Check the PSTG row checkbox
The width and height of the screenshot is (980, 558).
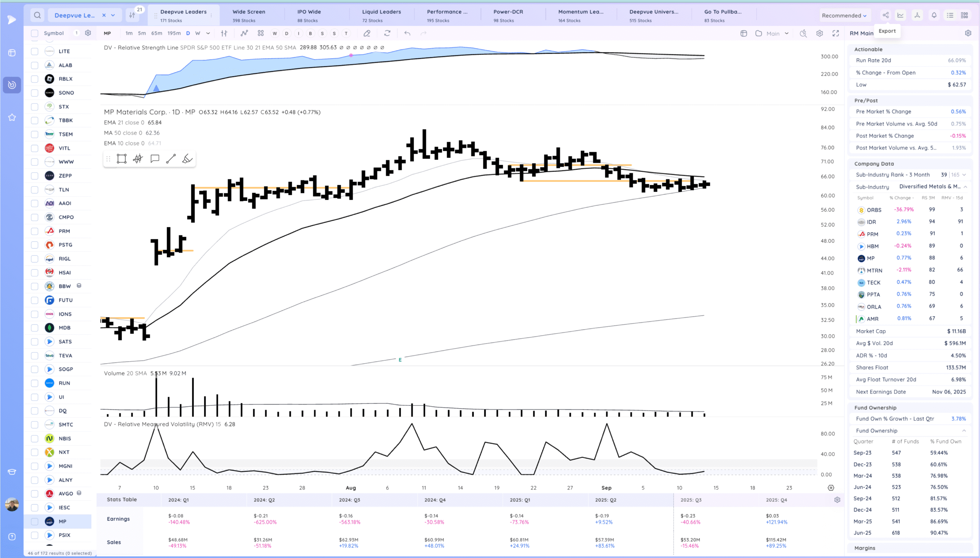pos(34,245)
